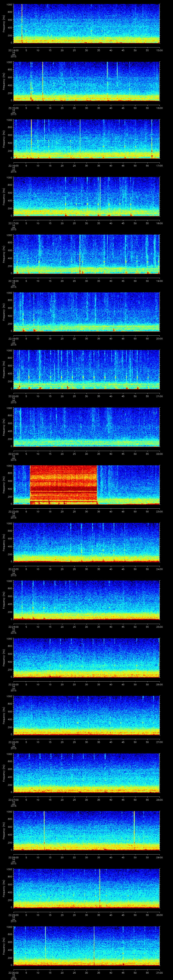Click the 22:22:00 start time label
Image resolution: width=173 pixels, height=980 pixels.
pyautogui.click(x=13, y=511)
